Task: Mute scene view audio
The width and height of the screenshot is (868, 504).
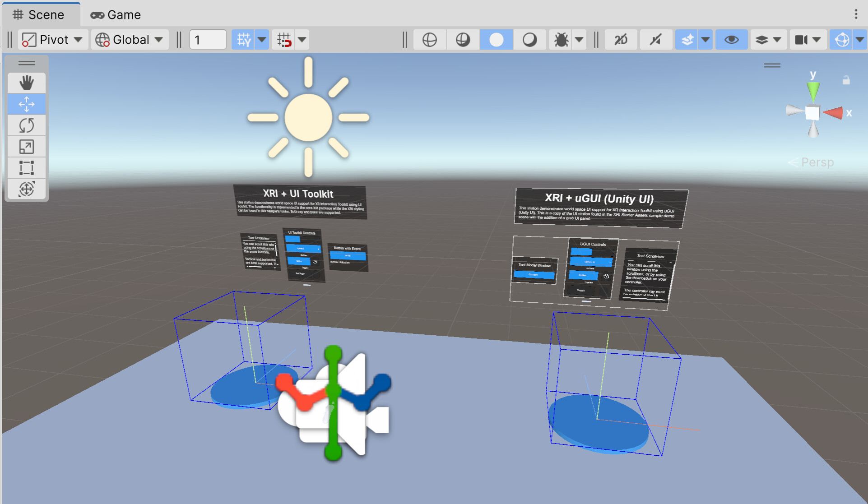Action: click(655, 39)
